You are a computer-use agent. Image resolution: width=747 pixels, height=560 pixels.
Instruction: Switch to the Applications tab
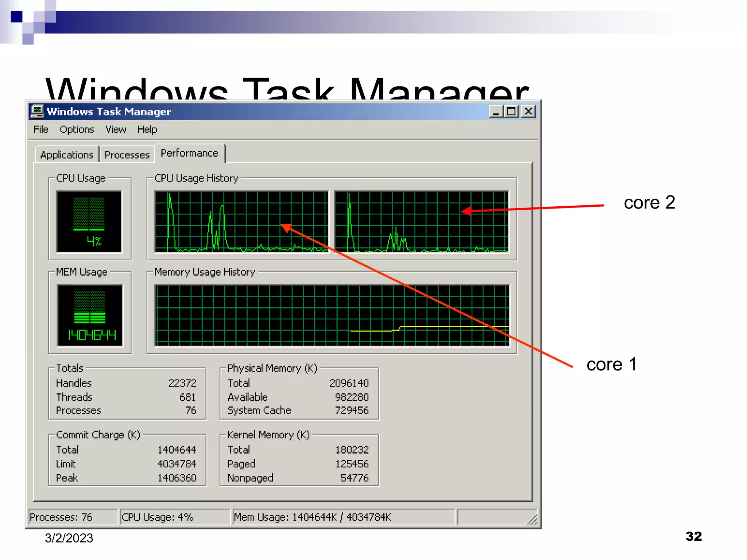click(67, 155)
